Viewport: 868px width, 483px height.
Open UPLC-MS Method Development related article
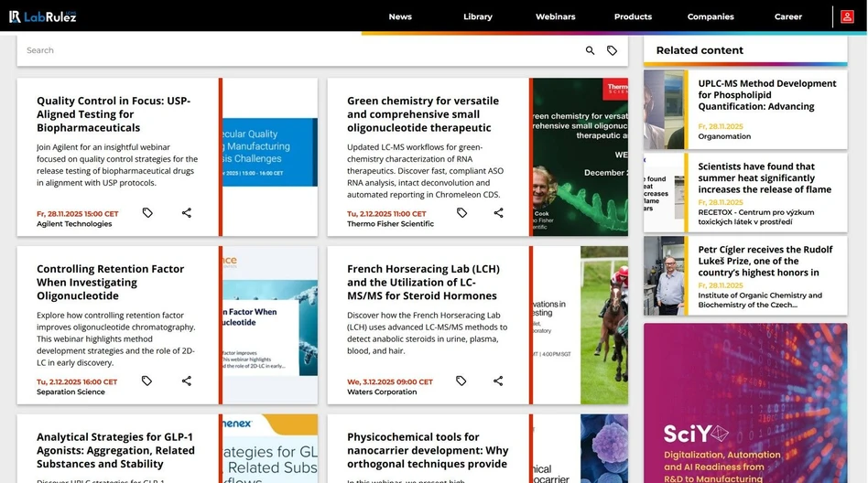pos(766,94)
